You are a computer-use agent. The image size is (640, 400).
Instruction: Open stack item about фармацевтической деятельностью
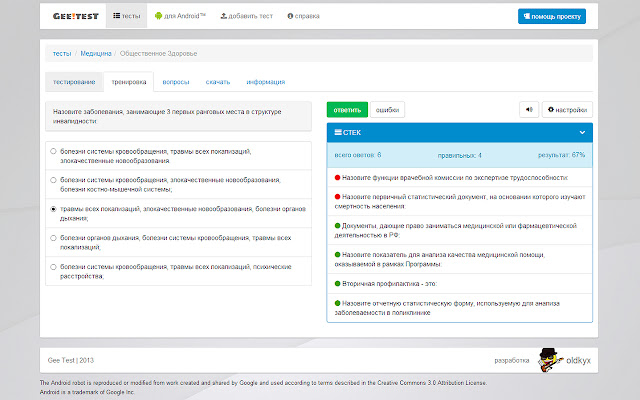pyautogui.click(x=460, y=230)
